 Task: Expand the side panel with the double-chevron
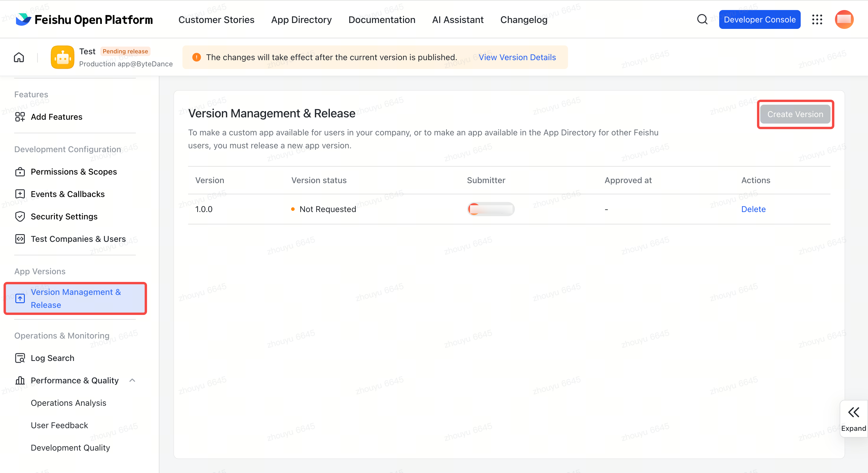[x=854, y=418]
